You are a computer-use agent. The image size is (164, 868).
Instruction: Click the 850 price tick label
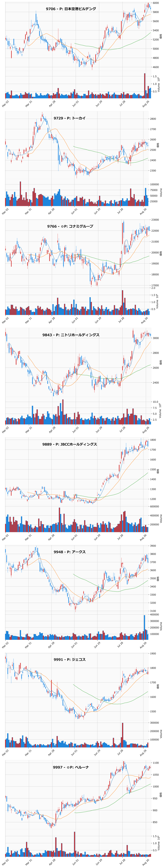pos(155,822)
